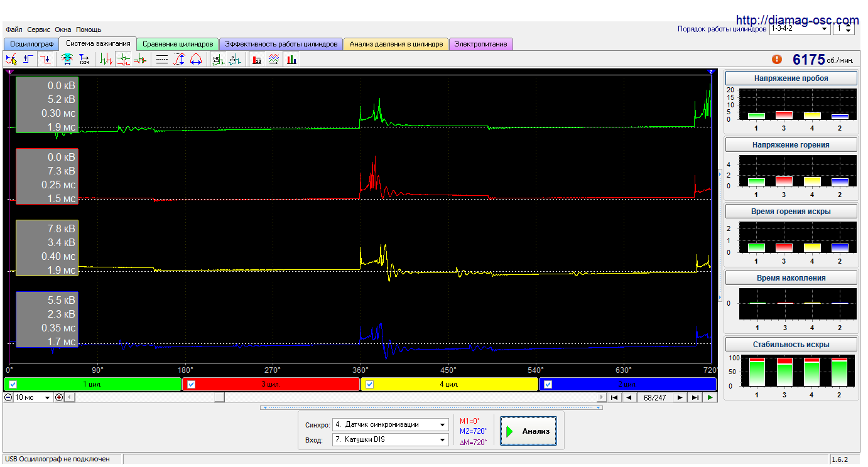The image size is (868, 467).
Task: Click the red bar with 10 icon
Action: coord(257,59)
